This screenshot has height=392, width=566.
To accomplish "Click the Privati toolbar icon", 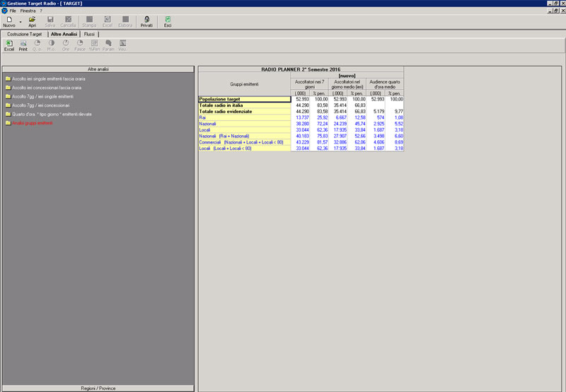I will coord(146,21).
